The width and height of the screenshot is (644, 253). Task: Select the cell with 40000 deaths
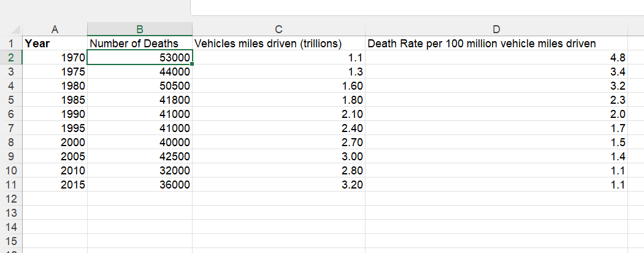(140, 142)
